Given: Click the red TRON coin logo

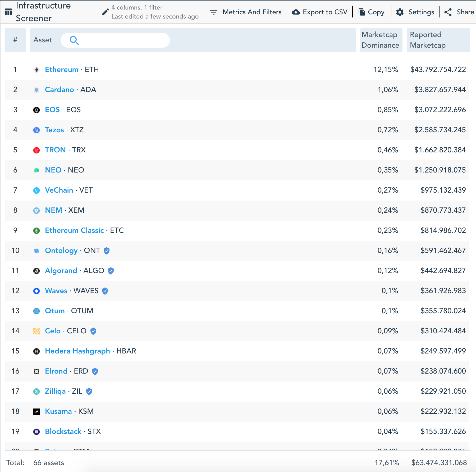Looking at the screenshot, I should [x=36, y=150].
